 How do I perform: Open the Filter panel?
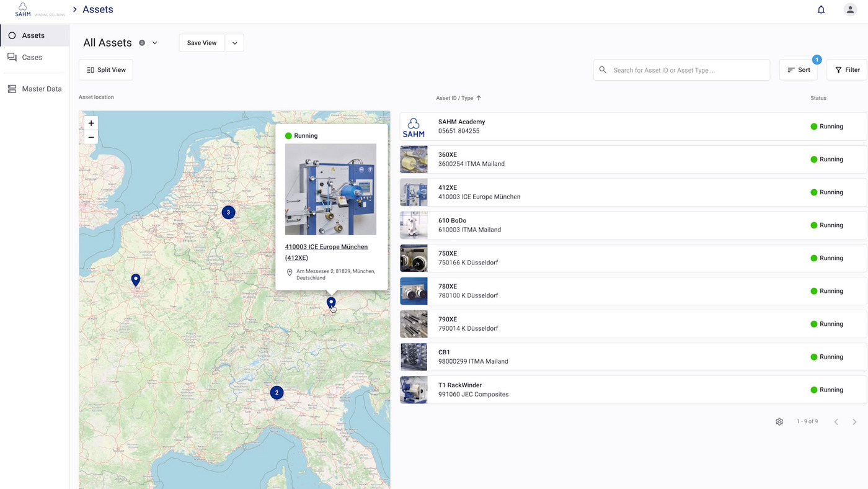(847, 70)
